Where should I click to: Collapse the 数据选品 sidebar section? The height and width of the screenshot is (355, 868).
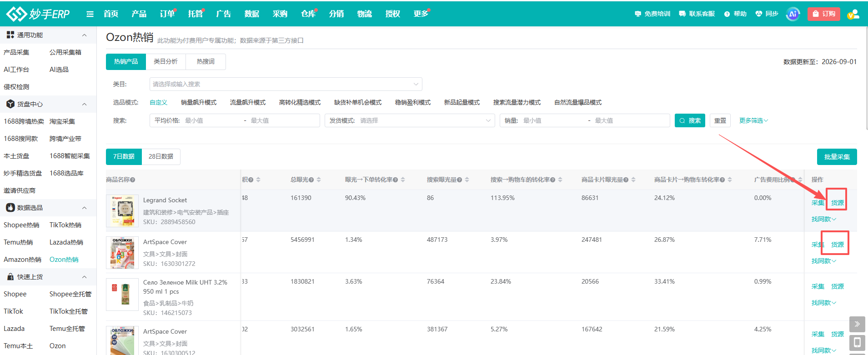[84, 208]
